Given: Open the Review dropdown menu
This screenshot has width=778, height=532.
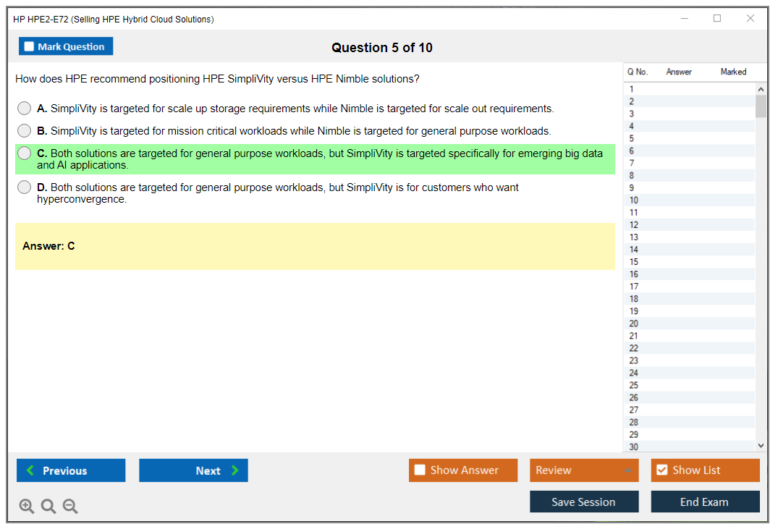Looking at the screenshot, I should (x=583, y=470).
